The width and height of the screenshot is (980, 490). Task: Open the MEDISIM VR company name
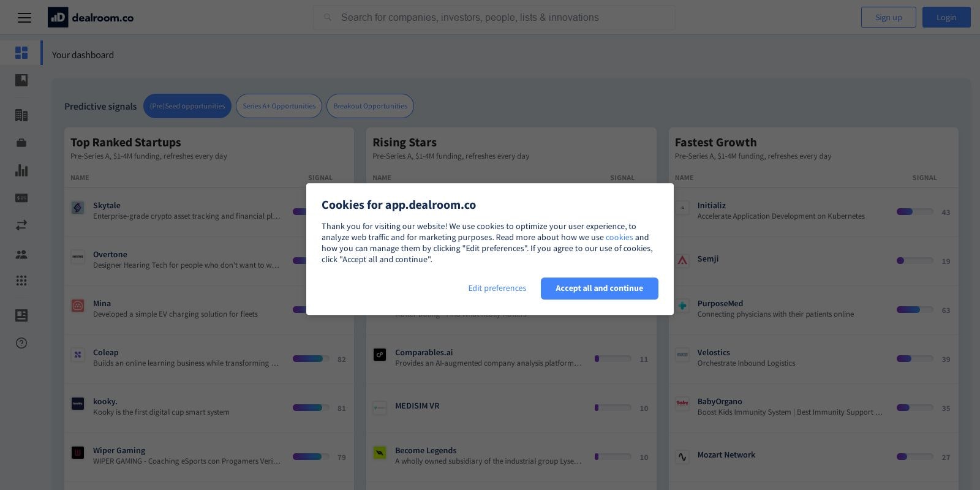[417, 406]
